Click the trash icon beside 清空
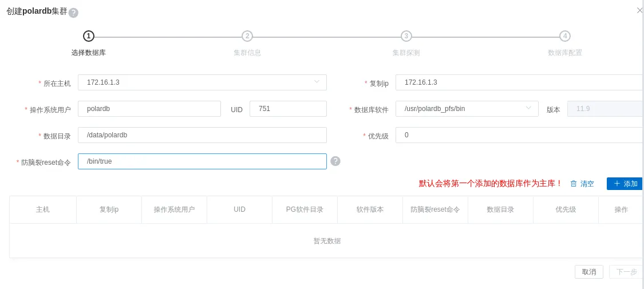Screen dimensions: 644x289 574,184
